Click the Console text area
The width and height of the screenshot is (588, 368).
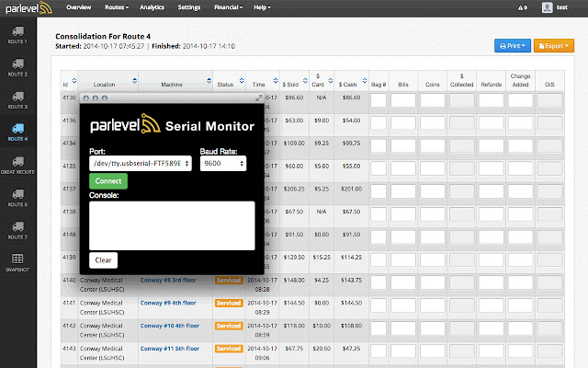pos(172,225)
